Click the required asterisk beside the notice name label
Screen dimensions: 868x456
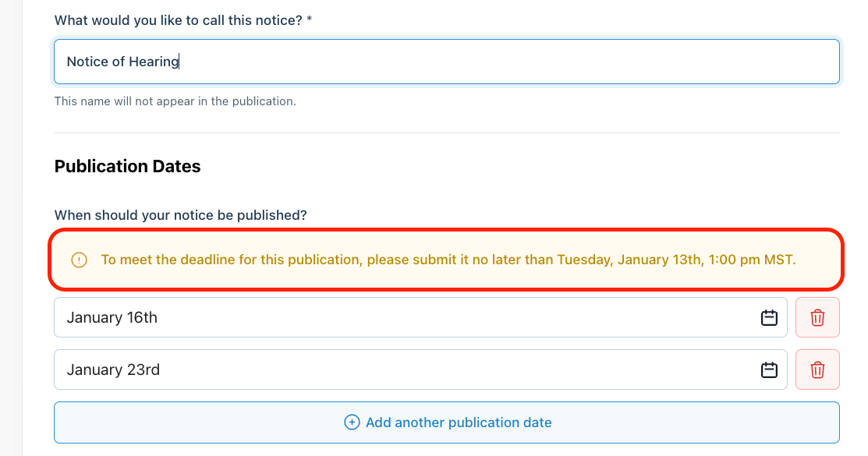310,19
